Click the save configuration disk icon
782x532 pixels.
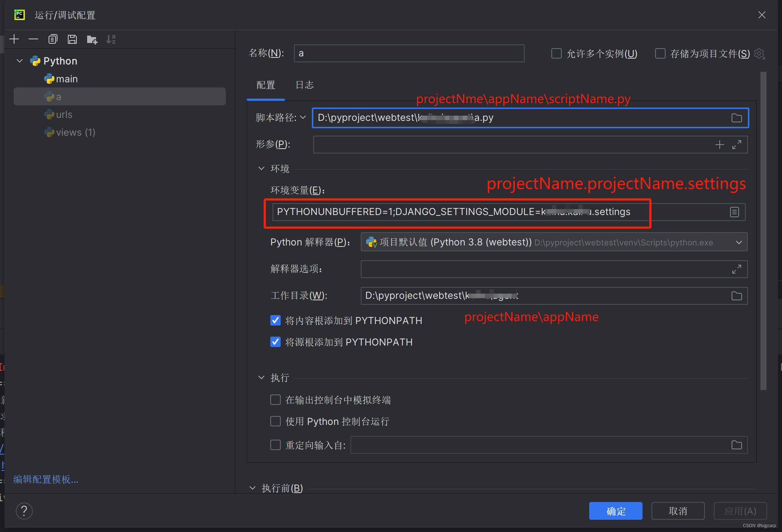[x=72, y=39]
